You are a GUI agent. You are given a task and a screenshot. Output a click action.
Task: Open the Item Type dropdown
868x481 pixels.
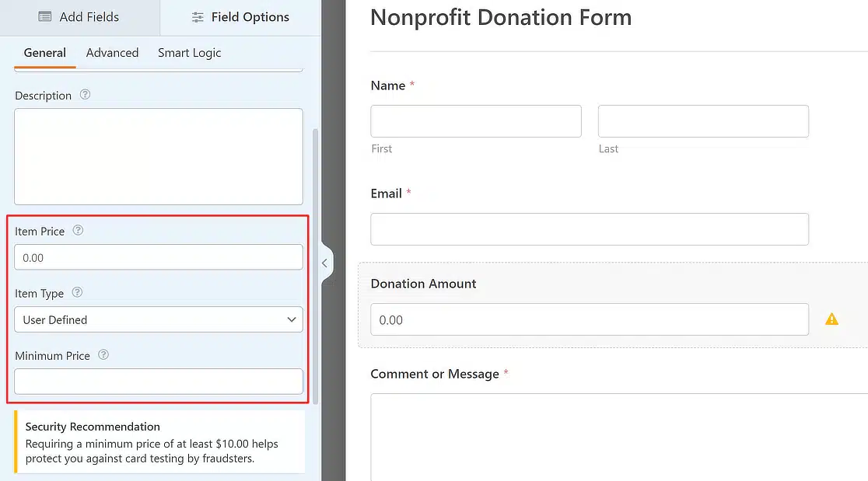tap(159, 319)
